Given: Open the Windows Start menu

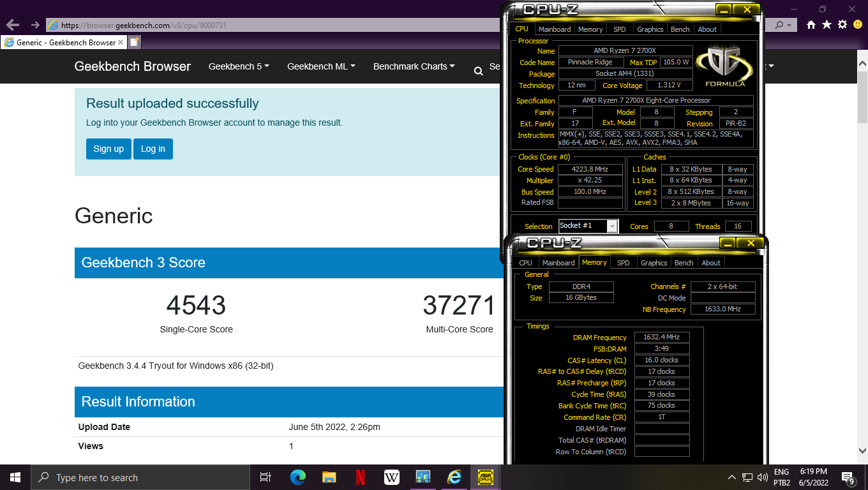Looking at the screenshot, I should pos(15,477).
